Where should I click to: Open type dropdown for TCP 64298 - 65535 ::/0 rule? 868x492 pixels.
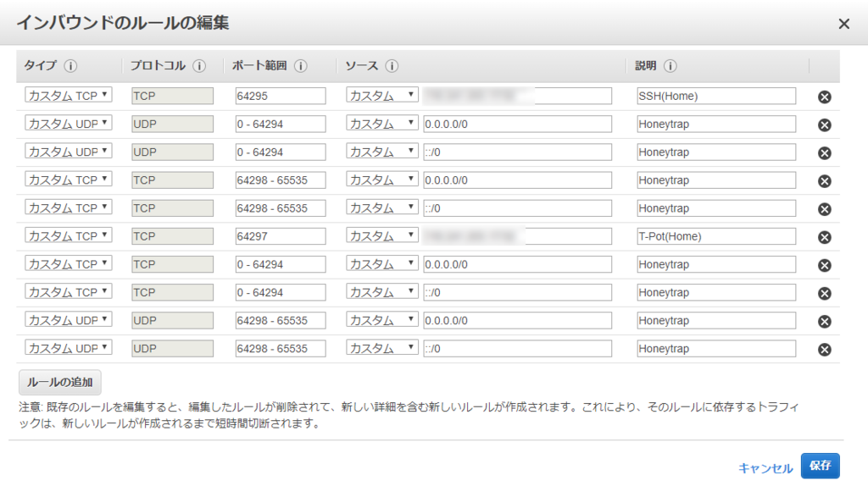68,207
